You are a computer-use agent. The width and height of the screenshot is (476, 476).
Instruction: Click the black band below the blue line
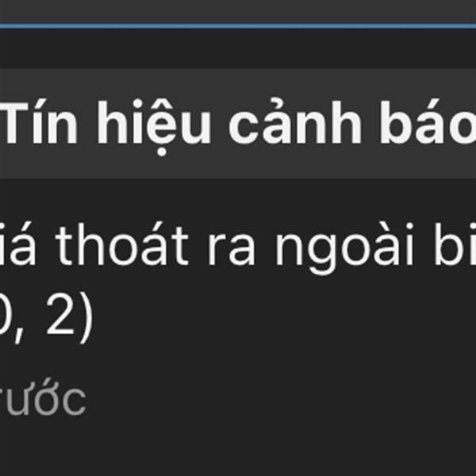238,48
